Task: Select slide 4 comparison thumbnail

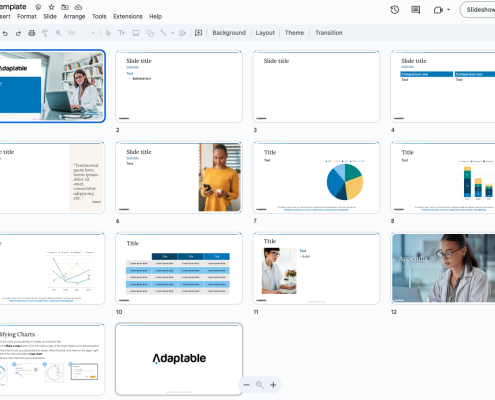Action: 443,87
